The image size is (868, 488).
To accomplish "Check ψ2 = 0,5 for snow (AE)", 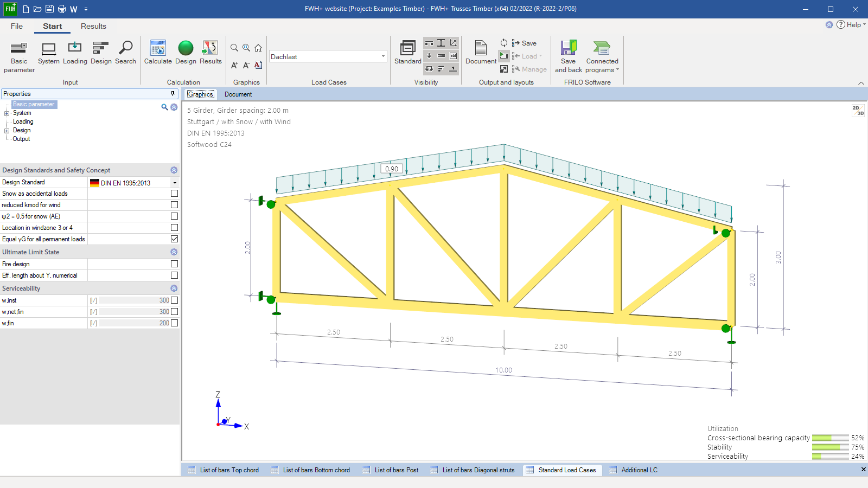I will (174, 216).
